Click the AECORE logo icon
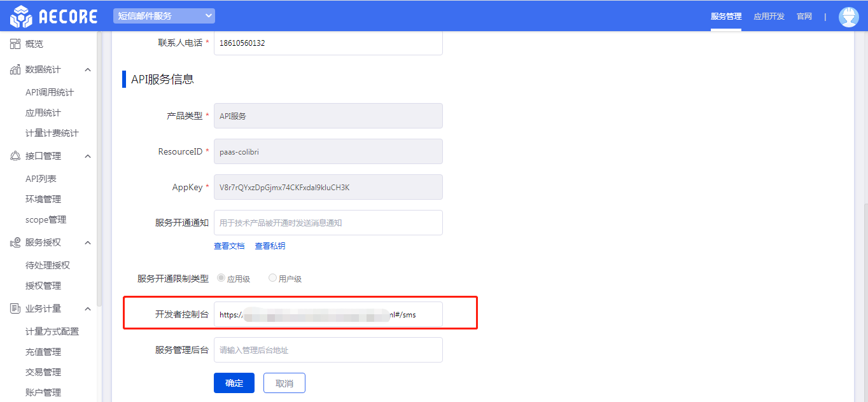Viewport: 868px width, 402px height. pyautogui.click(x=20, y=16)
